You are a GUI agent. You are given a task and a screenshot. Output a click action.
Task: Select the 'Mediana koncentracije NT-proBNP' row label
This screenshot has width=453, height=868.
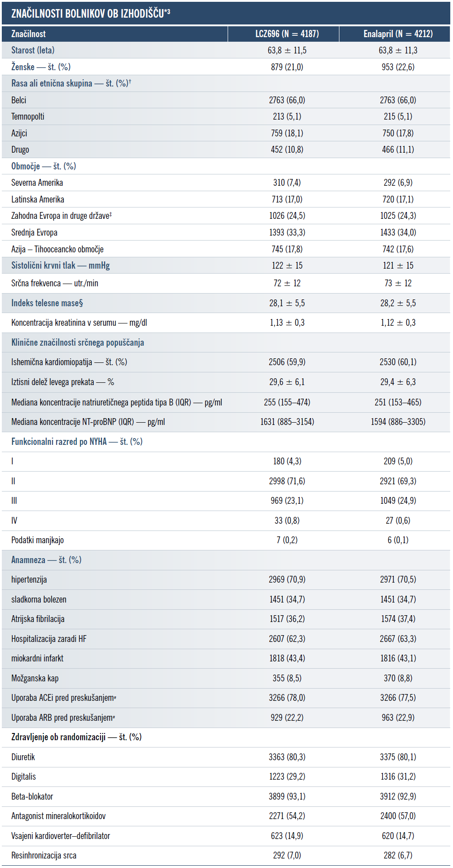click(x=88, y=422)
